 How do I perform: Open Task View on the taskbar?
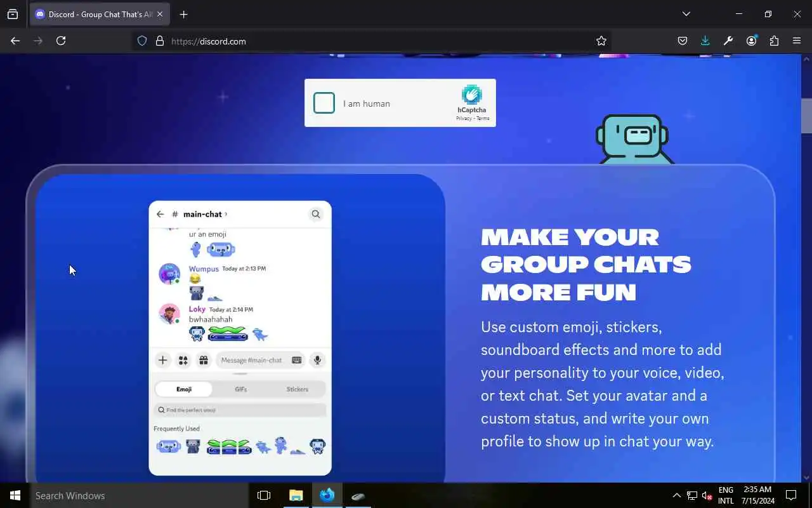(264, 495)
